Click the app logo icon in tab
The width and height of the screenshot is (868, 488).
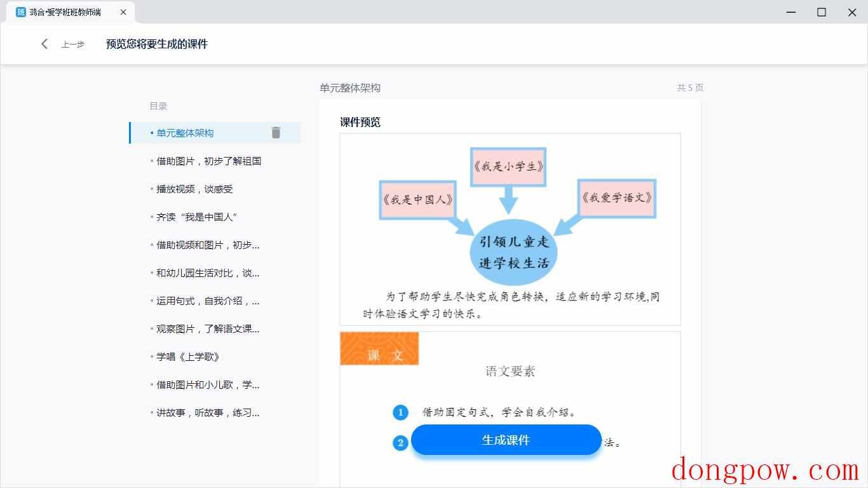coord(21,12)
